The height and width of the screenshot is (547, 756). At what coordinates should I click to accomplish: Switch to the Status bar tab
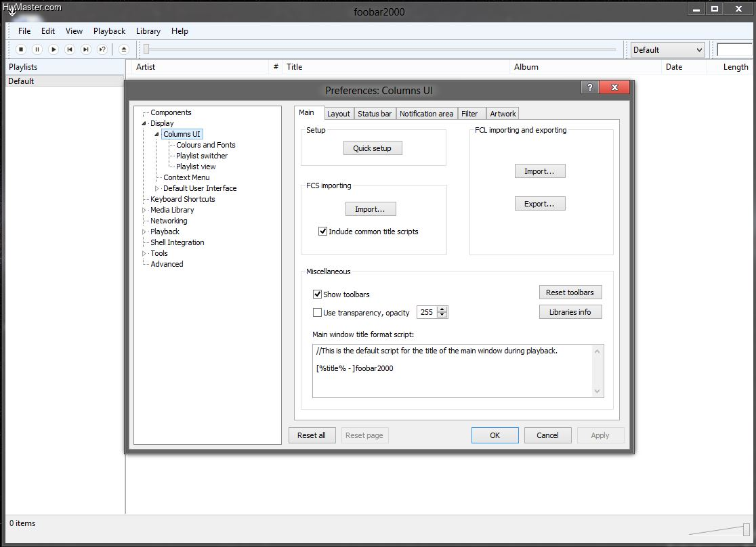pyautogui.click(x=375, y=114)
